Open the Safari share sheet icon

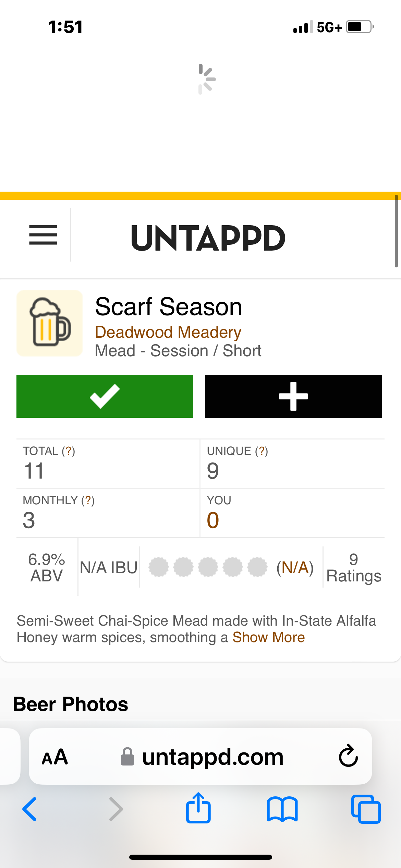click(x=198, y=808)
